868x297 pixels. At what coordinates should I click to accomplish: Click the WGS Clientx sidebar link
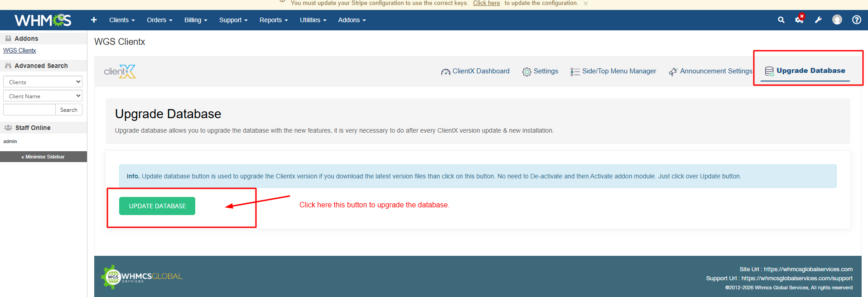[x=19, y=51]
